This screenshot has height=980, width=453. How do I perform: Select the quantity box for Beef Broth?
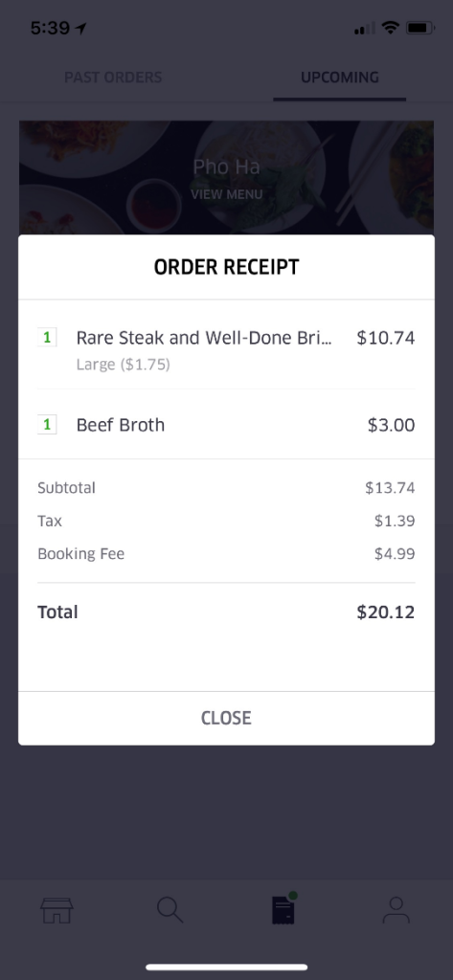pyautogui.click(x=47, y=425)
